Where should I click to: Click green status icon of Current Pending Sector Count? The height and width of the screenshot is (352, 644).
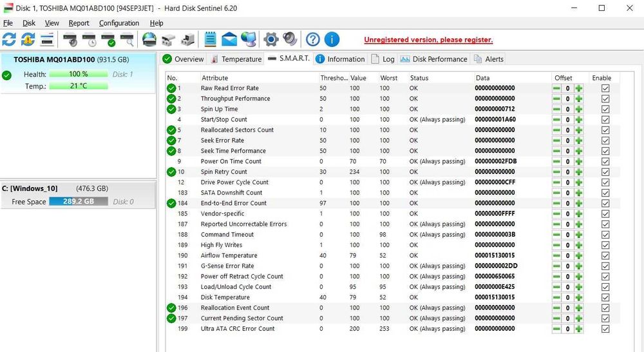(x=171, y=318)
